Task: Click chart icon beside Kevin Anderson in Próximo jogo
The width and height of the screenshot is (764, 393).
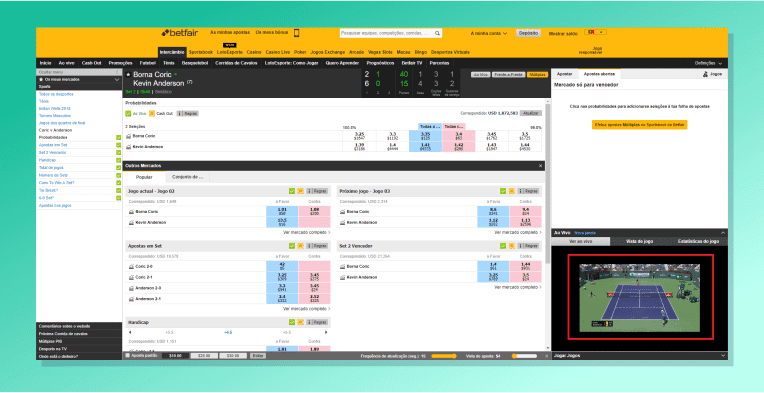Action: 342,223
